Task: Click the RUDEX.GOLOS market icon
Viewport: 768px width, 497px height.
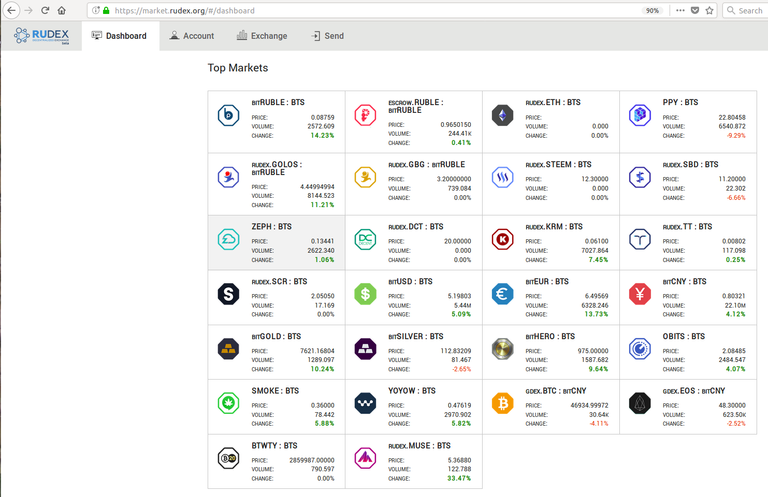Action: tap(228, 177)
